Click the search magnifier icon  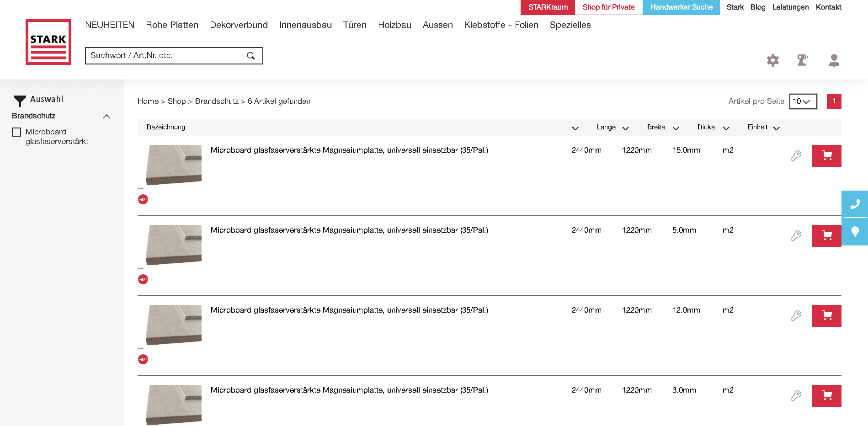tap(251, 56)
